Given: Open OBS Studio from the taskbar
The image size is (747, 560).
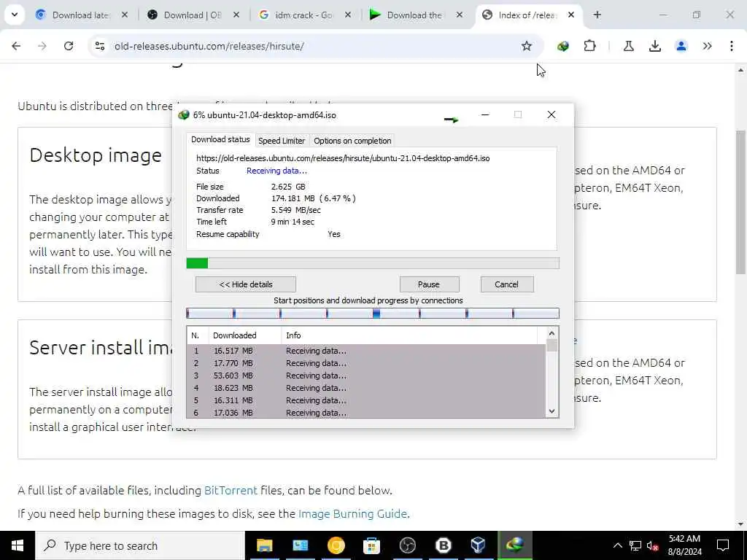Looking at the screenshot, I should pyautogui.click(x=407, y=545).
